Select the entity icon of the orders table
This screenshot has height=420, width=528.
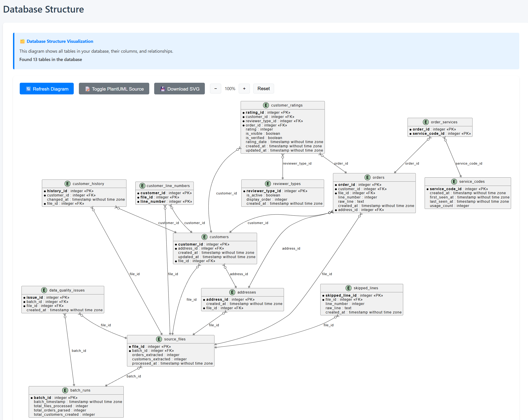367,177
